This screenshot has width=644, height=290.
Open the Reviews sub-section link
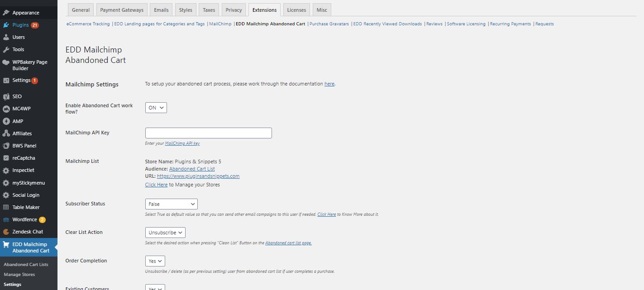(x=434, y=24)
